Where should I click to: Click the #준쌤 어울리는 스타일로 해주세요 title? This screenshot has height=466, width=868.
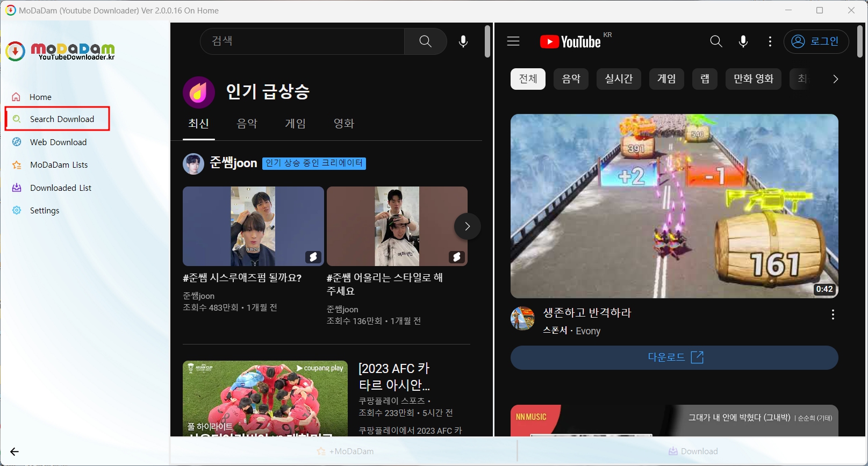385,284
